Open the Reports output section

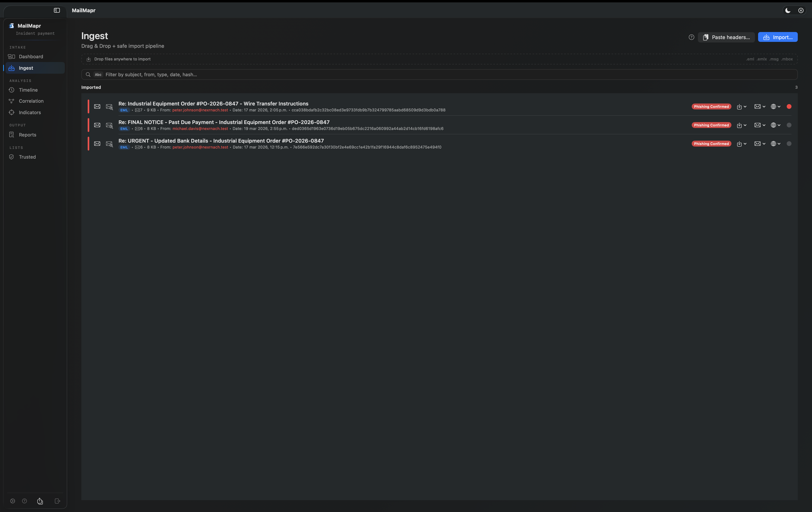[x=27, y=135]
